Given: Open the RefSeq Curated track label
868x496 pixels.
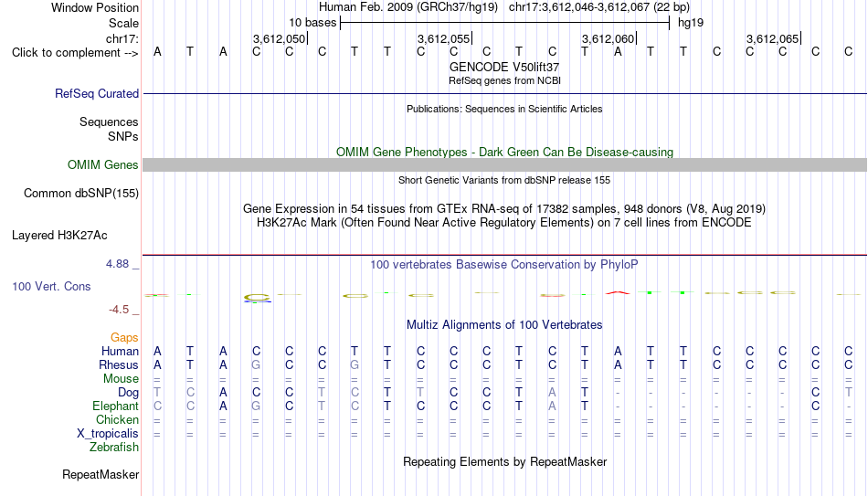Looking at the screenshot, I should [x=96, y=93].
